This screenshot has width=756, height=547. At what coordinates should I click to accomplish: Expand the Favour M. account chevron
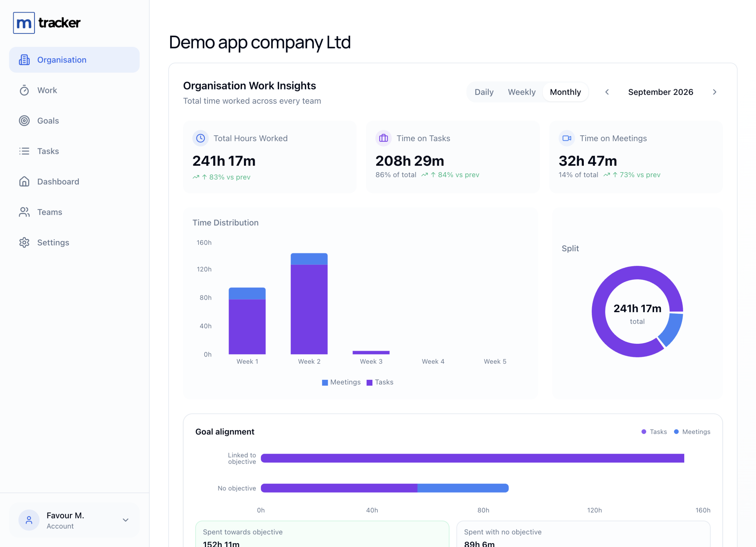point(126,520)
